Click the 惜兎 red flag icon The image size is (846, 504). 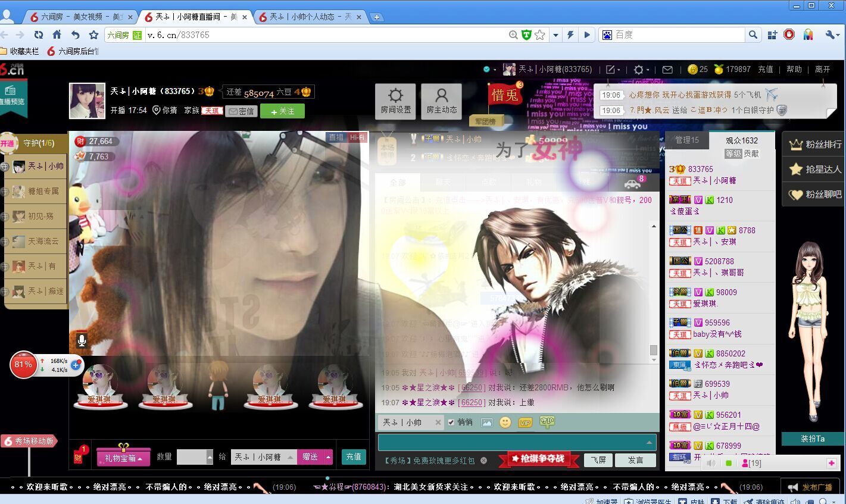click(x=505, y=94)
